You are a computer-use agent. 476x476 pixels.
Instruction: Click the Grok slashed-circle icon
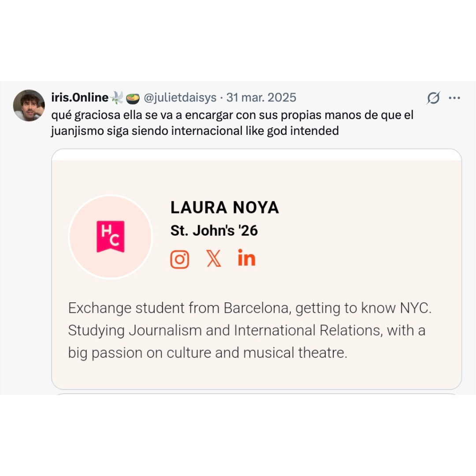(433, 98)
